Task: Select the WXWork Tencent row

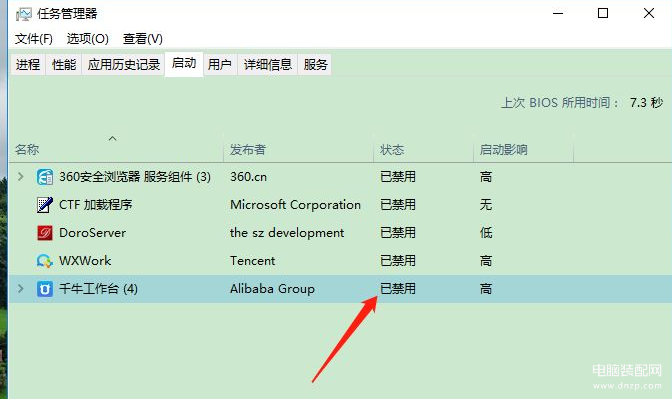Action: pyautogui.click(x=340, y=261)
